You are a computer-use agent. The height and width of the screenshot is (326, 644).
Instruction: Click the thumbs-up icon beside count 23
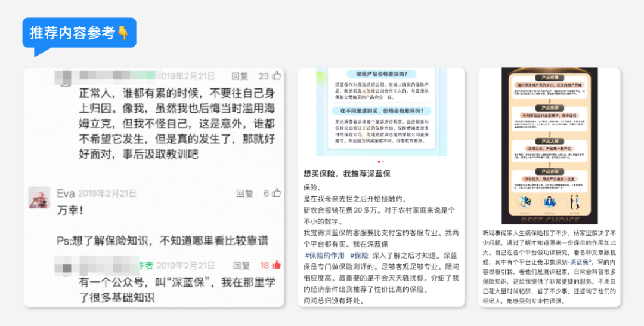(x=277, y=76)
